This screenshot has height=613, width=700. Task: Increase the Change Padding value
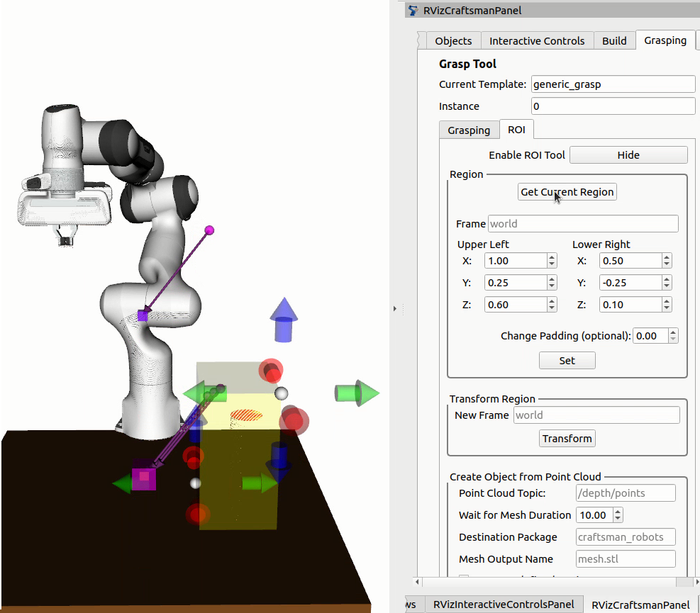[x=673, y=332]
